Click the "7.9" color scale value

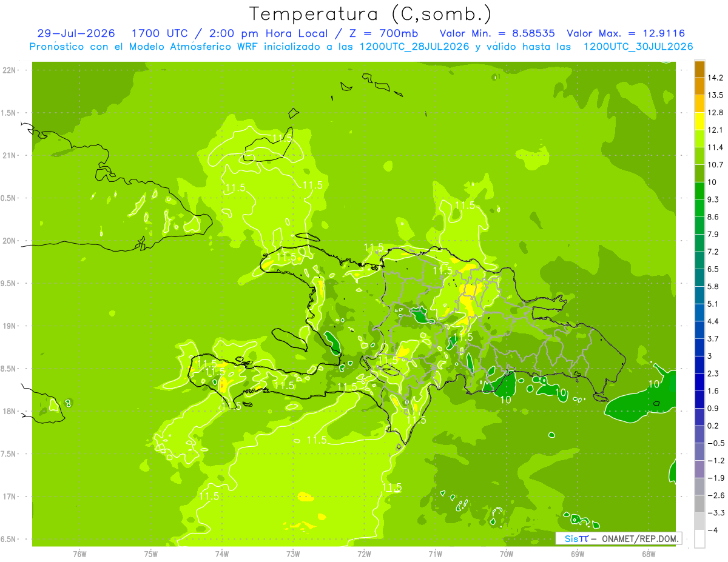[714, 234]
